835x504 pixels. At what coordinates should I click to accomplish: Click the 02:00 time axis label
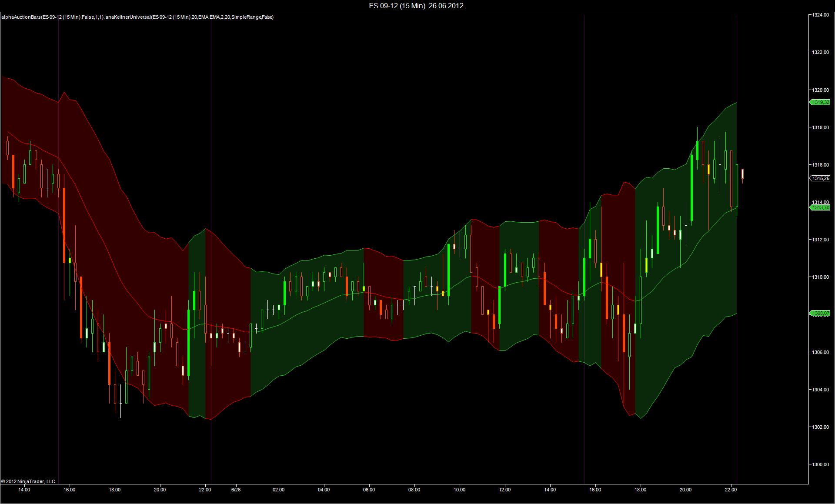click(278, 490)
